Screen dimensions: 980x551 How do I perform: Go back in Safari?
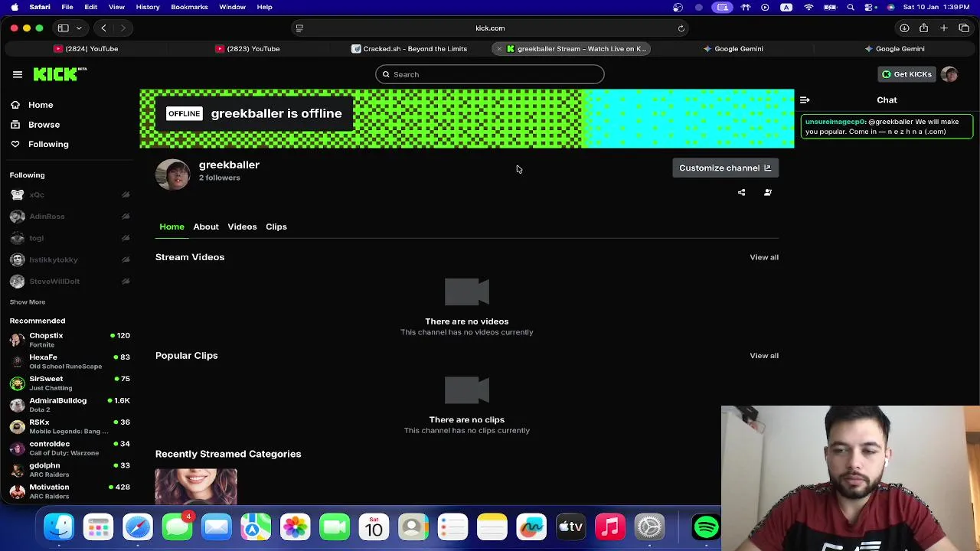tap(103, 28)
